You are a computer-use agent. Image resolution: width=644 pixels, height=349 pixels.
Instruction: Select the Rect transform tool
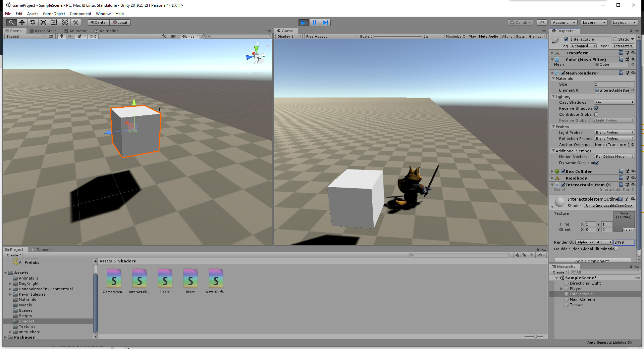coord(54,22)
